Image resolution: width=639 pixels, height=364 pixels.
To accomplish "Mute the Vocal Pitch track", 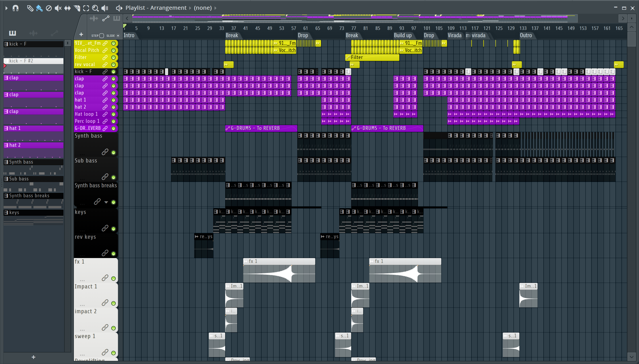I will 113,51.
